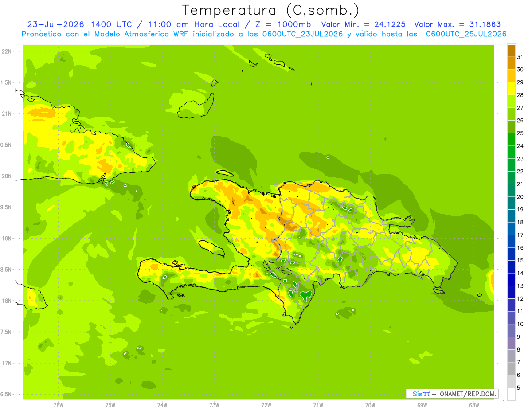Click the legend color band between 26 and 27
The height and width of the screenshot is (411, 532).
click(x=511, y=114)
